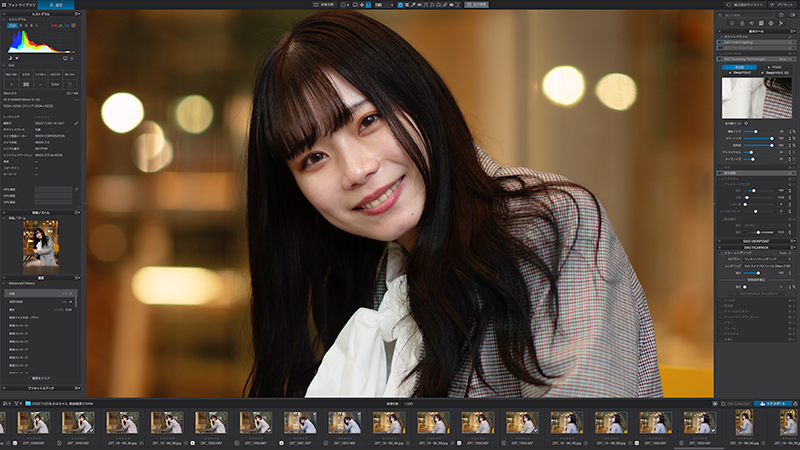Viewport: 800px width, 450px height.
Task: Toggle White Balance correction on/off
Action: tap(721, 37)
